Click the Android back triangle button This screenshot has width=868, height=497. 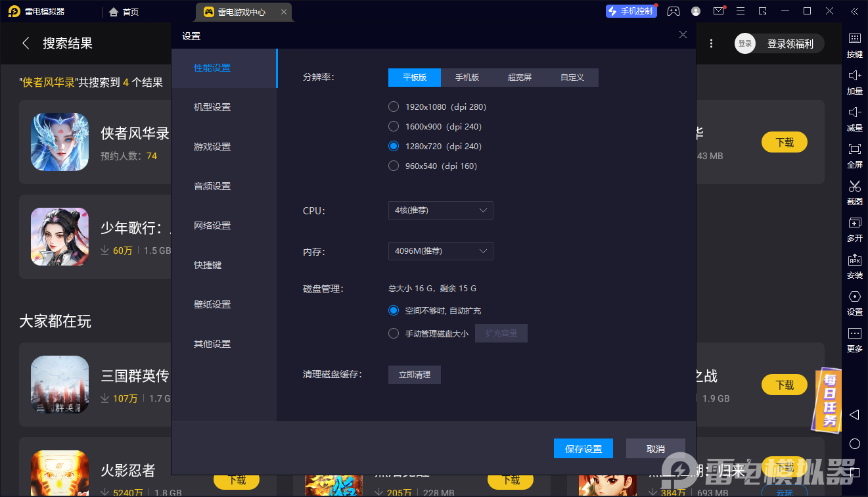pos(854,415)
